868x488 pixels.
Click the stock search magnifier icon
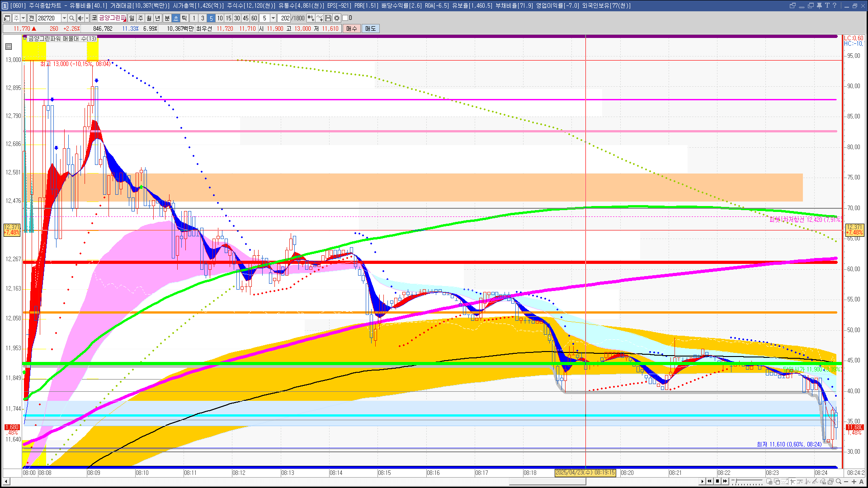[x=72, y=18]
